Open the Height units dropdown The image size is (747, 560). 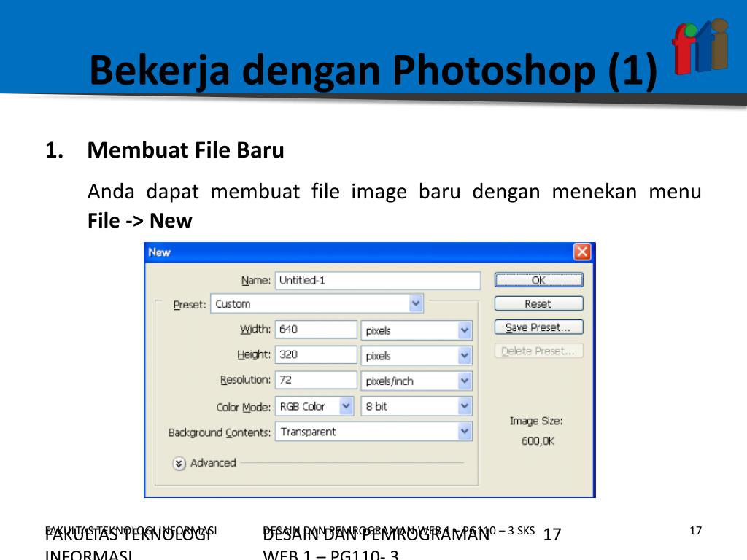pyautogui.click(x=417, y=356)
